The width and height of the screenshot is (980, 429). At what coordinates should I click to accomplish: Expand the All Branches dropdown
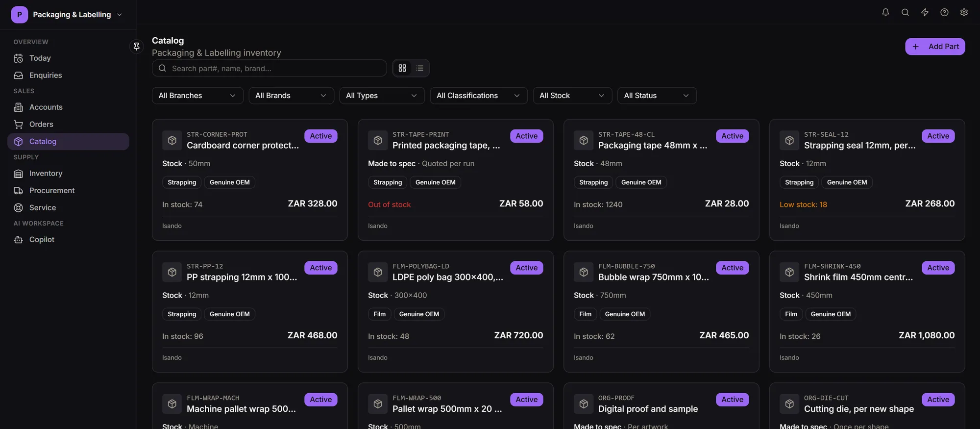click(197, 96)
